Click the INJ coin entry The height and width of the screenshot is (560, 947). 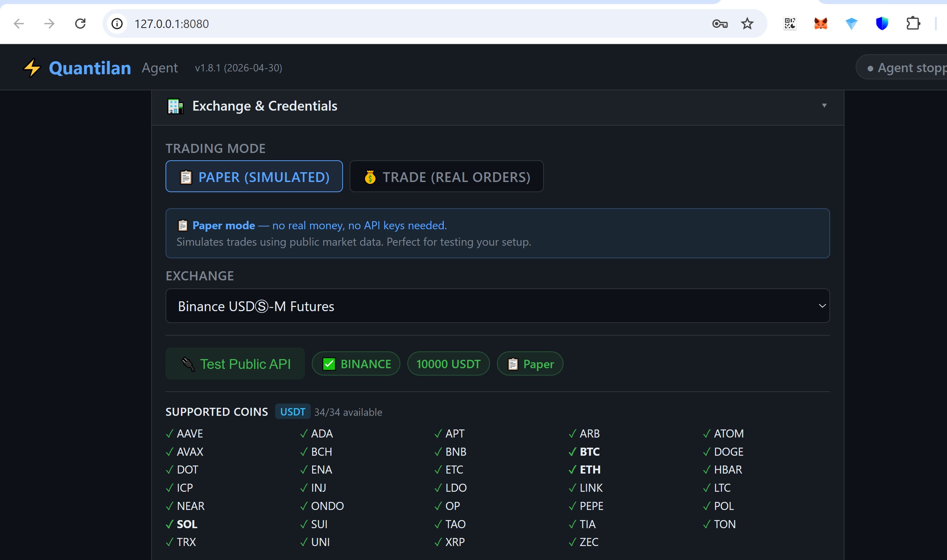(313, 488)
